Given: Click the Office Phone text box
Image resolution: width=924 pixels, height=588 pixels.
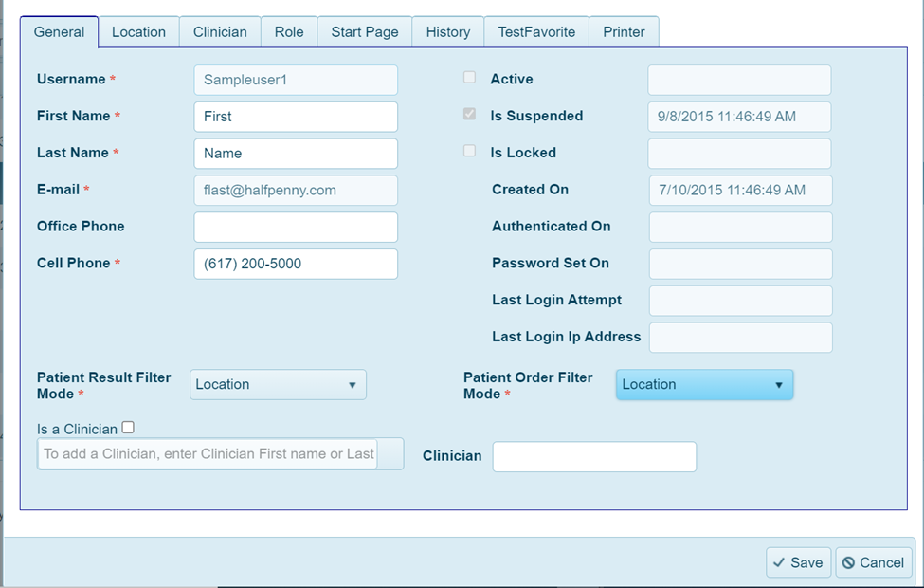Looking at the screenshot, I should coord(296,227).
